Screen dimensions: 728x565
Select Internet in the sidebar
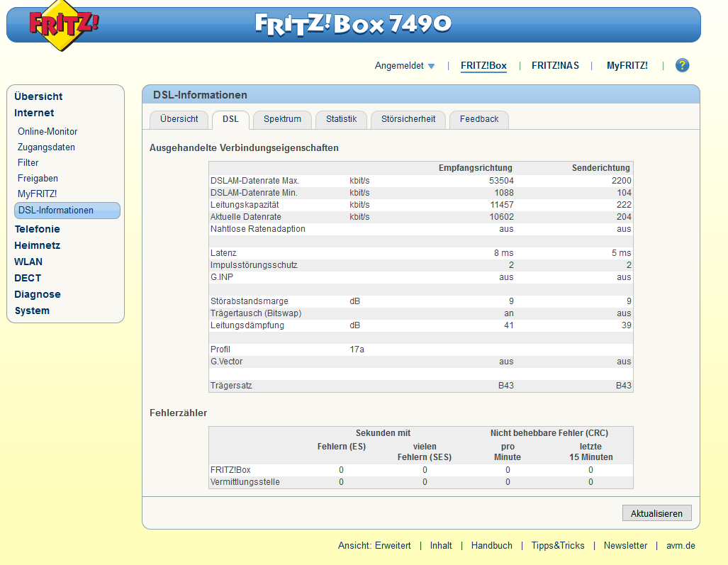point(34,113)
